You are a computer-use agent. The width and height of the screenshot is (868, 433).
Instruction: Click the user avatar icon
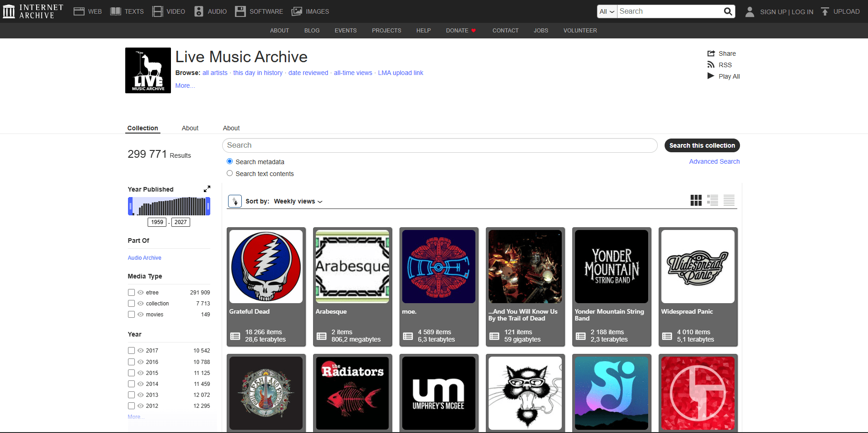(x=750, y=11)
